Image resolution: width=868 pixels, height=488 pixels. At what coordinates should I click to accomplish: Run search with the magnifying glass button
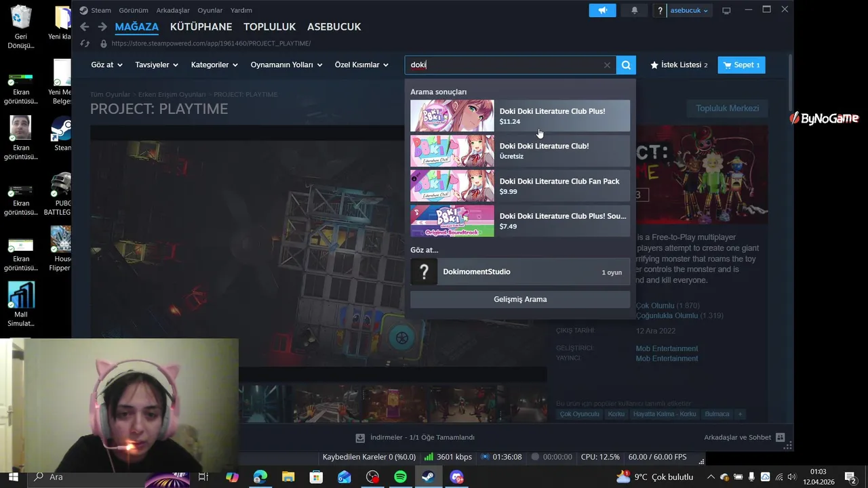tap(626, 65)
